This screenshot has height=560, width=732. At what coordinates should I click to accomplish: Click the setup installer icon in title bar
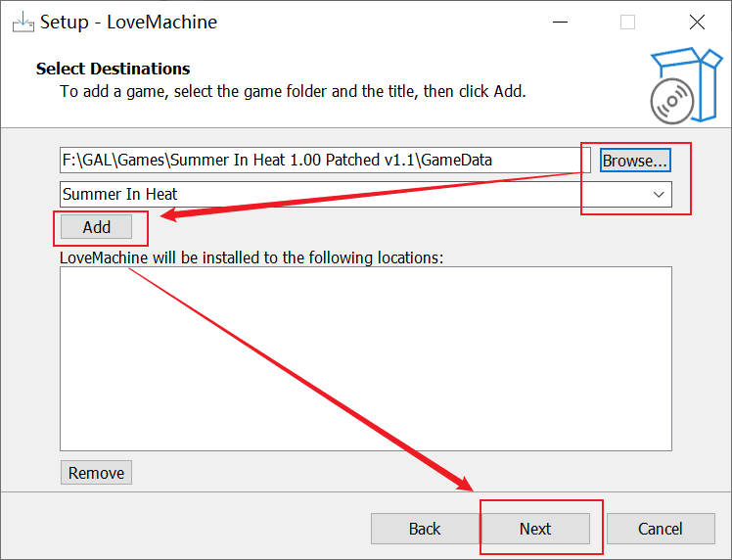point(23,22)
